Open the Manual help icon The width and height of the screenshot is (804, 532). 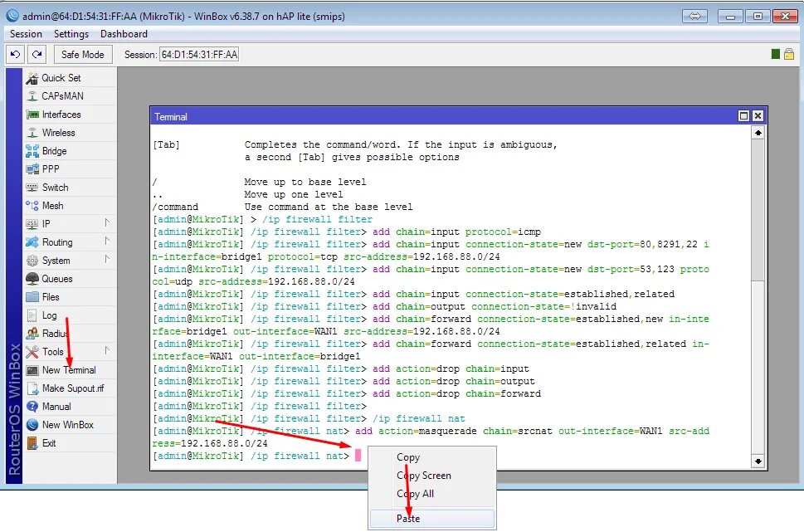(32, 407)
